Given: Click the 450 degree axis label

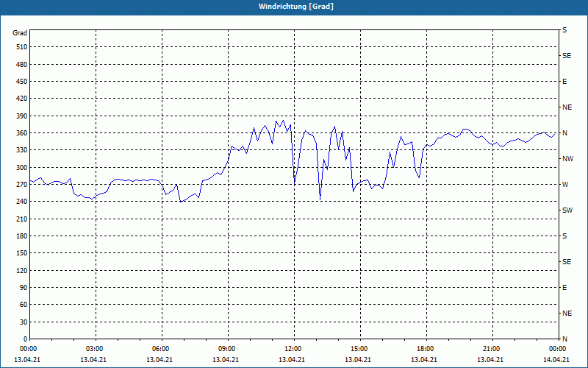Looking at the screenshot, I should [x=22, y=82].
